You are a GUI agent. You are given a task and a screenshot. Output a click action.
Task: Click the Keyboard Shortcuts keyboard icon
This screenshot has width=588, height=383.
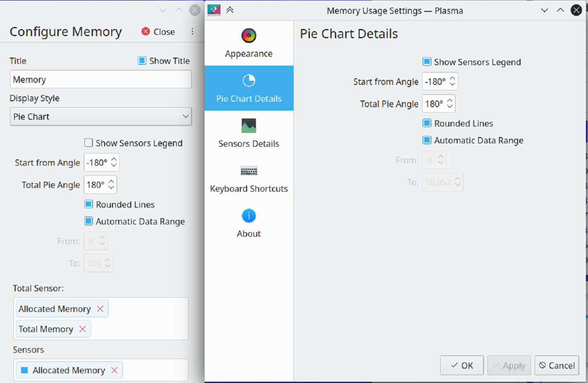click(x=249, y=171)
